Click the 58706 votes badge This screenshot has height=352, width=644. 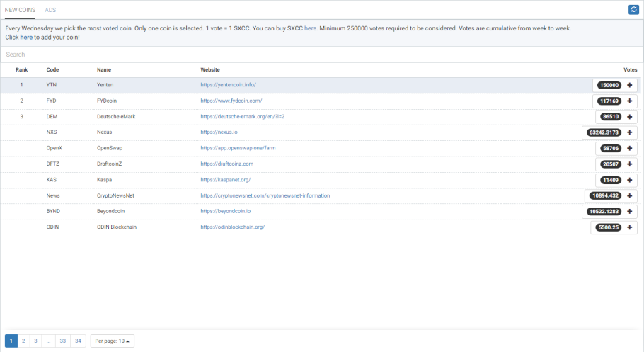610,149
